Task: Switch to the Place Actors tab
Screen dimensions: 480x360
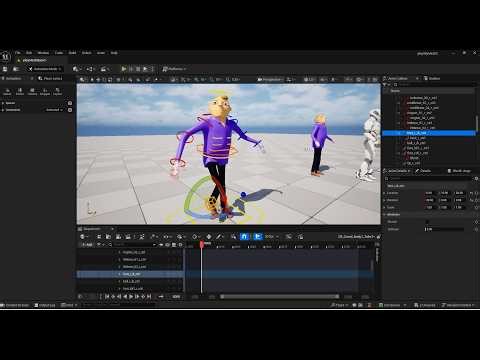Action: point(50,78)
